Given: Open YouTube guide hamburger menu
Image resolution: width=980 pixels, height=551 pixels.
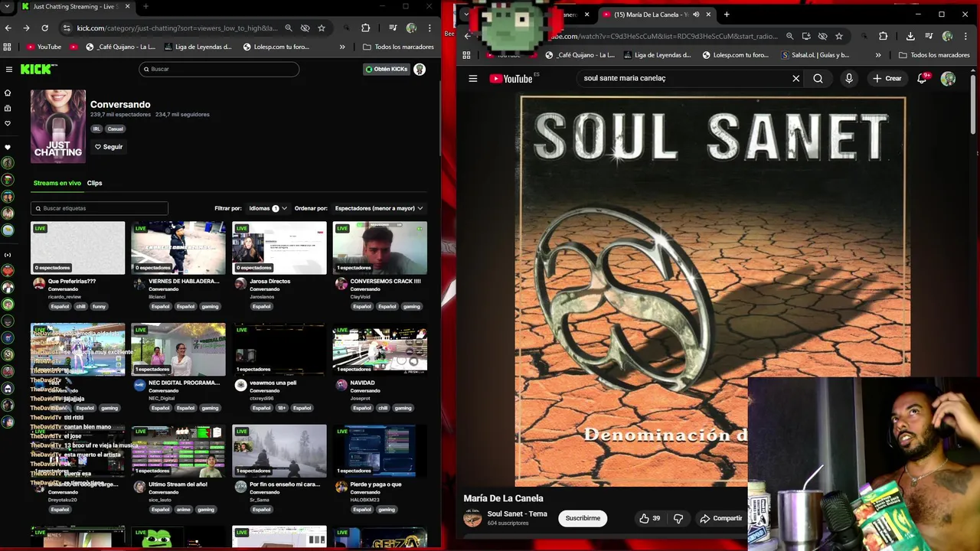Looking at the screenshot, I should (473, 78).
